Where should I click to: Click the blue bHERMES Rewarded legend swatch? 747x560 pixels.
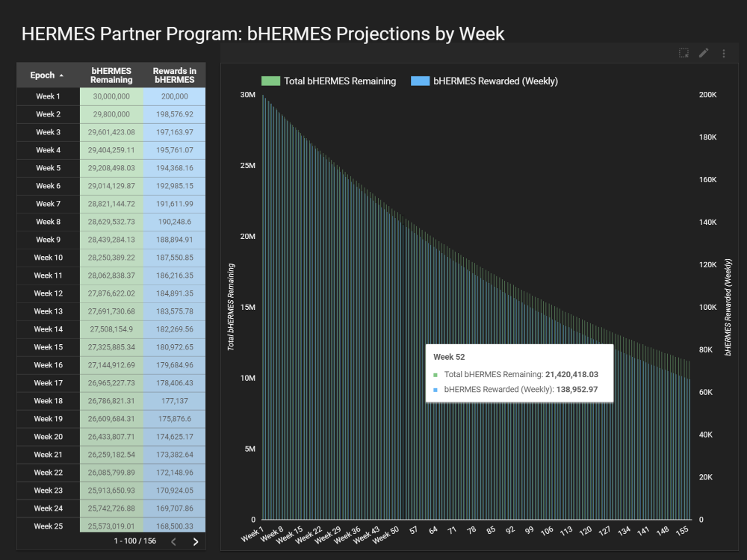(x=420, y=81)
